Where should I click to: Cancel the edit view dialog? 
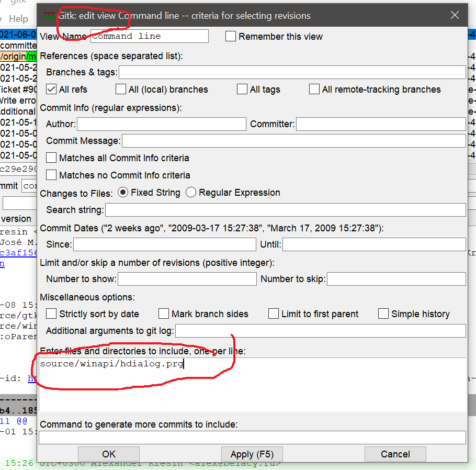coord(395,454)
